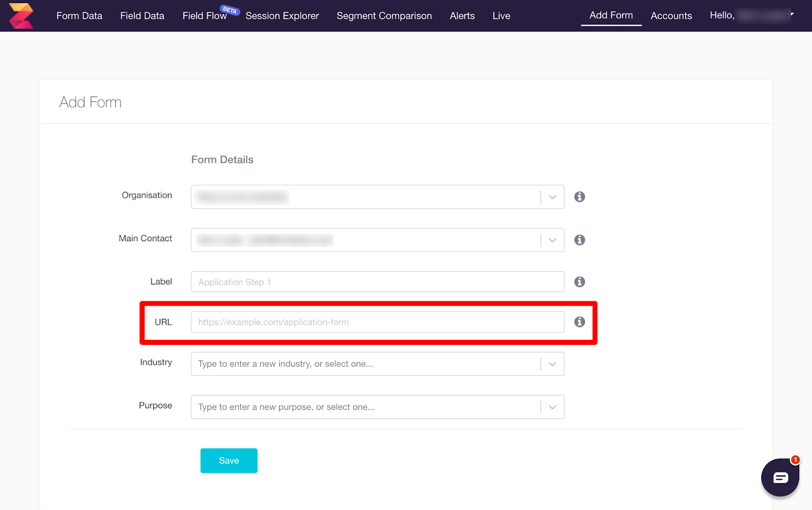The height and width of the screenshot is (510, 812).
Task: Navigate to Segment Comparison
Action: coord(384,16)
